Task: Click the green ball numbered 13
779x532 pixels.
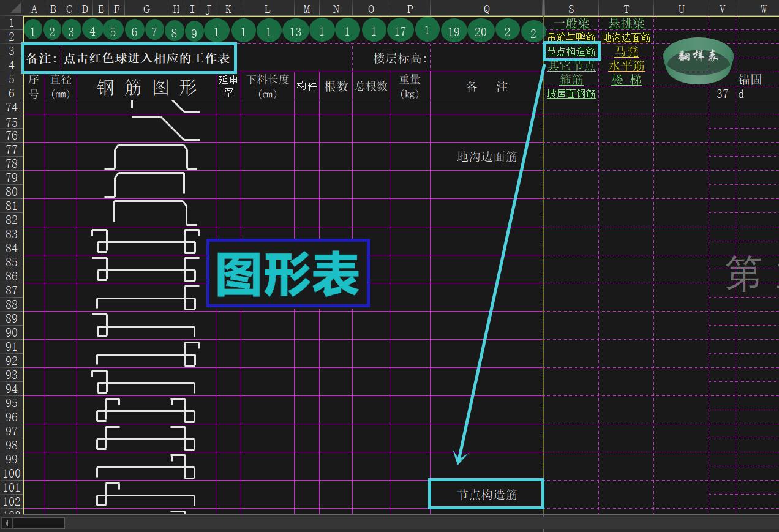Action: 296,30
